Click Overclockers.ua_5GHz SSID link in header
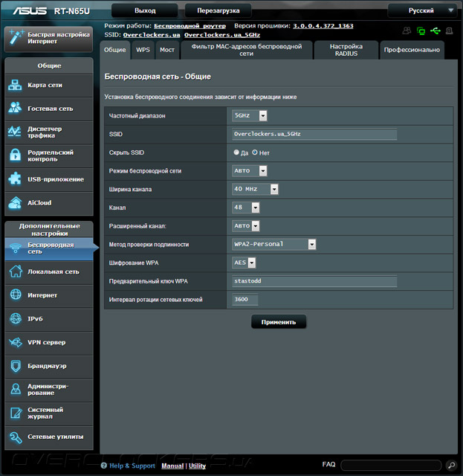The image size is (463, 476). (x=222, y=35)
